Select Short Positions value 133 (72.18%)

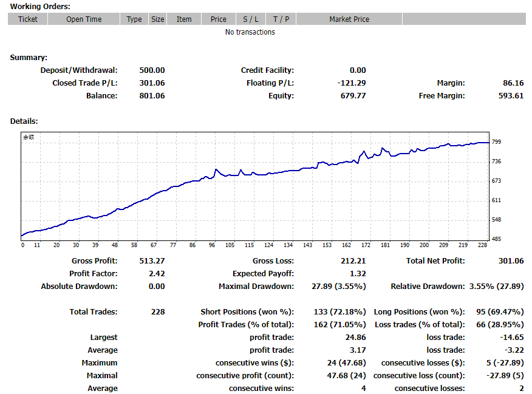pos(339,312)
